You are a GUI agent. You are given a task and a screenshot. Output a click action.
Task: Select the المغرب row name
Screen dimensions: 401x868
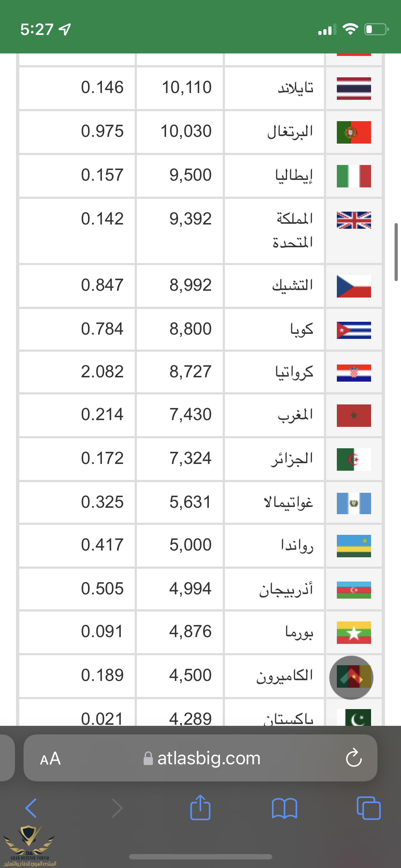[295, 415]
